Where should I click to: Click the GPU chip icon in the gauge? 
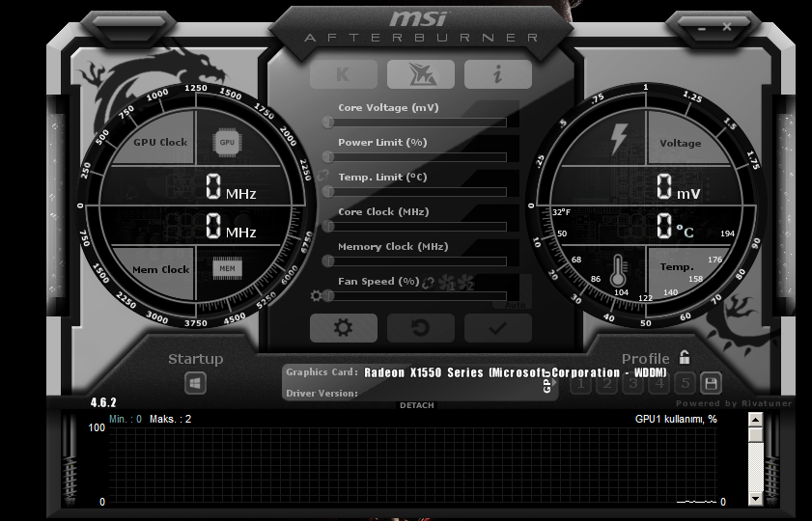point(227,142)
